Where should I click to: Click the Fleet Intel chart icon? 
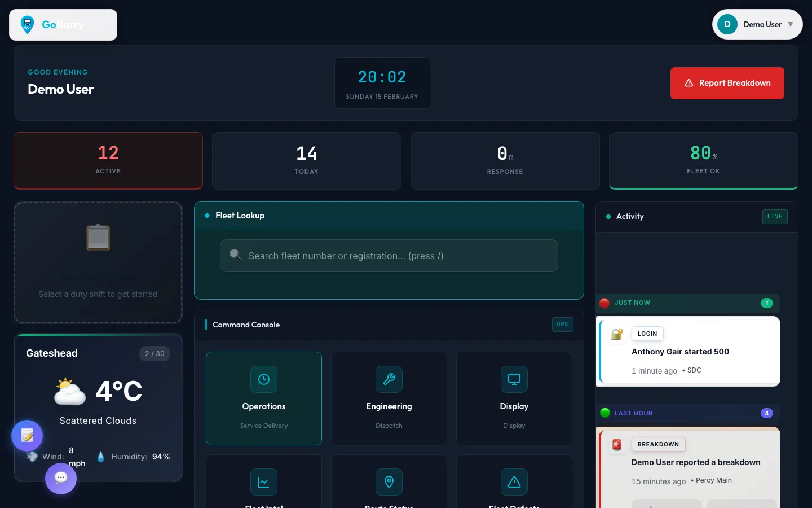tap(264, 482)
